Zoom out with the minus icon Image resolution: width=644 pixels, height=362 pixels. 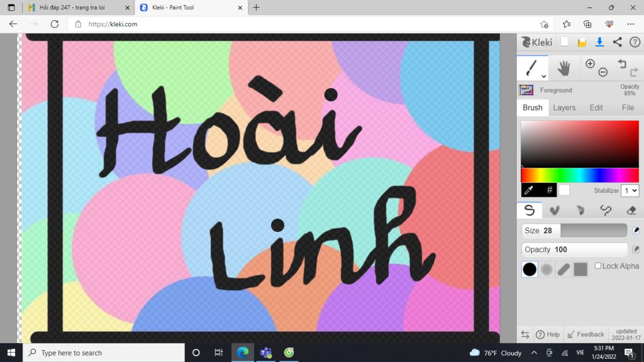tap(602, 72)
